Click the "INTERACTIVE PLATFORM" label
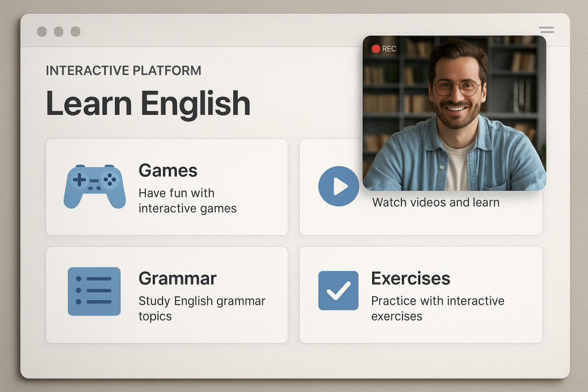 pyautogui.click(x=123, y=71)
